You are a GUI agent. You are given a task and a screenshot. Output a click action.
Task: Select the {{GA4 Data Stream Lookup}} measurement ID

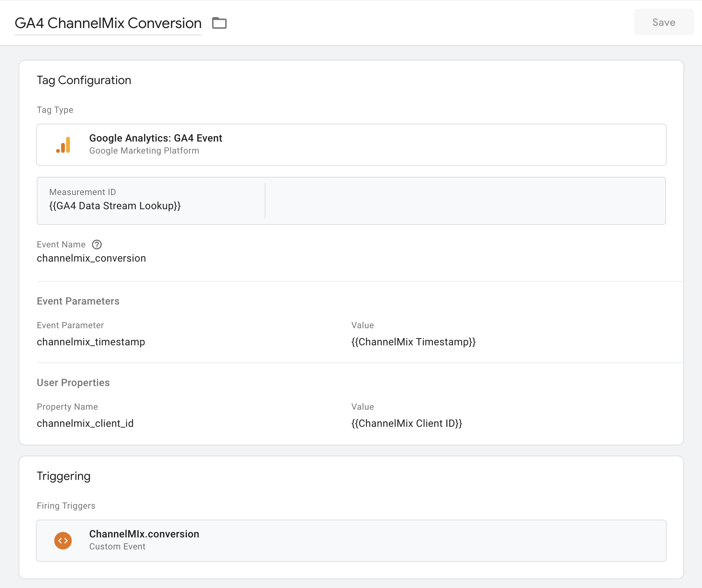[115, 206]
